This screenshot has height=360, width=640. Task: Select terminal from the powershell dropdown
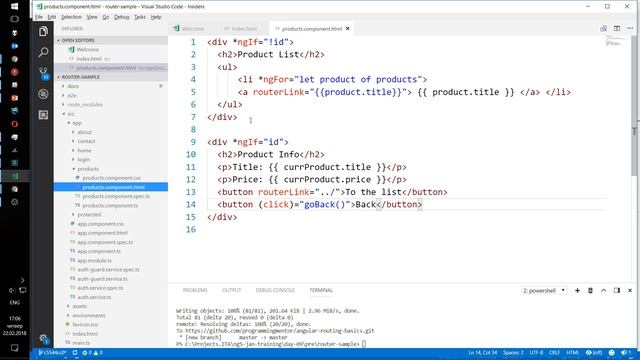[544, 290]
